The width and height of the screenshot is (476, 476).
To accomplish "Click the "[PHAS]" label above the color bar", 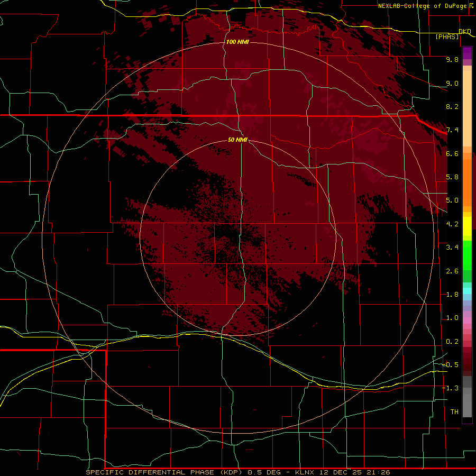I will [447, 36].
